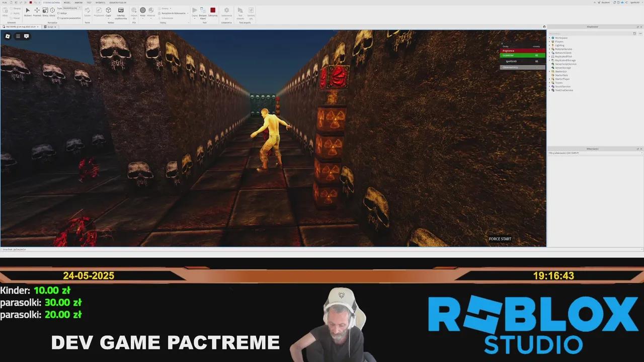Screen dimensions: 644x362
Task: Open the Roblox menu icon in viewport
Action: point(8,36)
